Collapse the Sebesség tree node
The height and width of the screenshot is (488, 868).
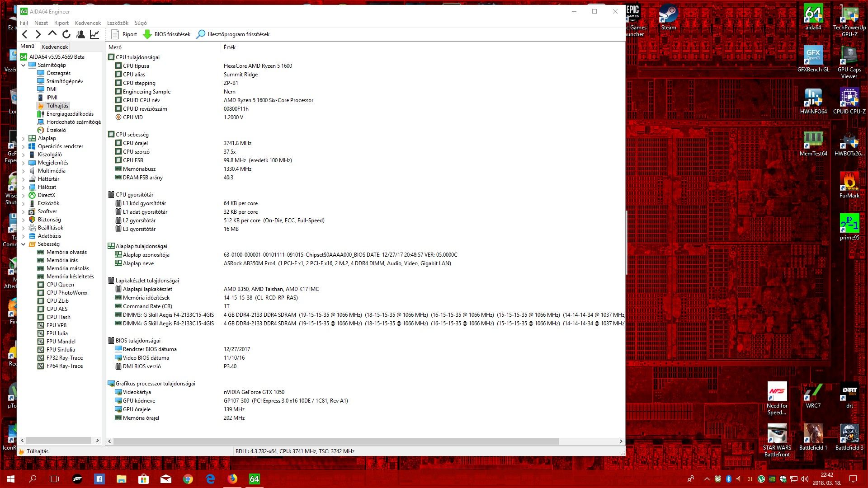click(x=24, y=244)
